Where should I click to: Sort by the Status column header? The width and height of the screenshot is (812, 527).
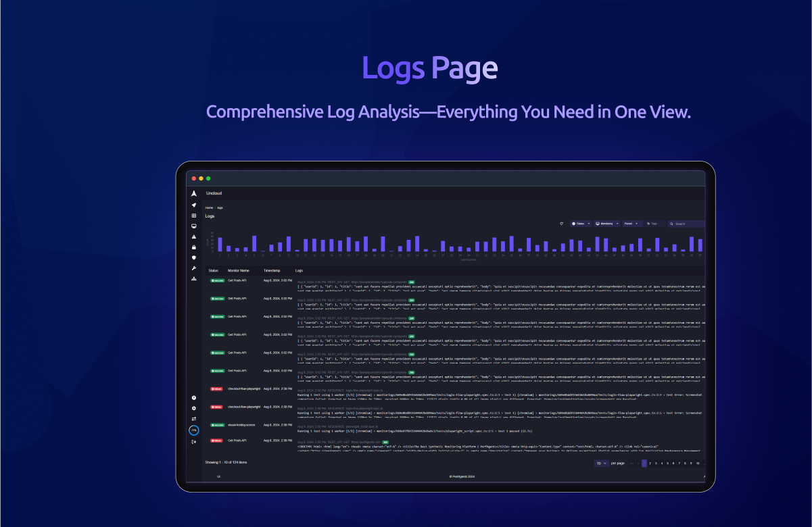tap(213, 270)
